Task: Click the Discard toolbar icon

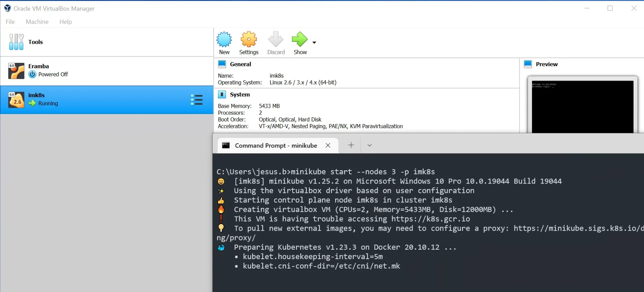Action: pos(276,39)
